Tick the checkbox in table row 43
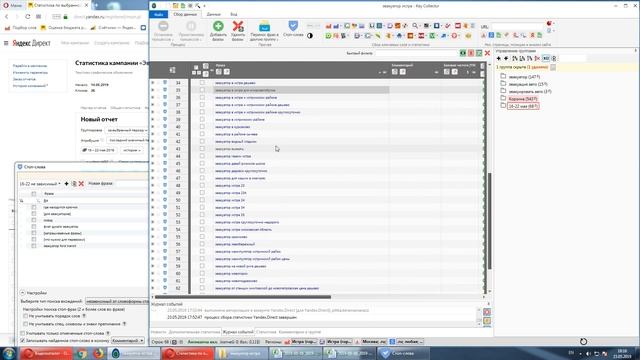 click(202, 149)
